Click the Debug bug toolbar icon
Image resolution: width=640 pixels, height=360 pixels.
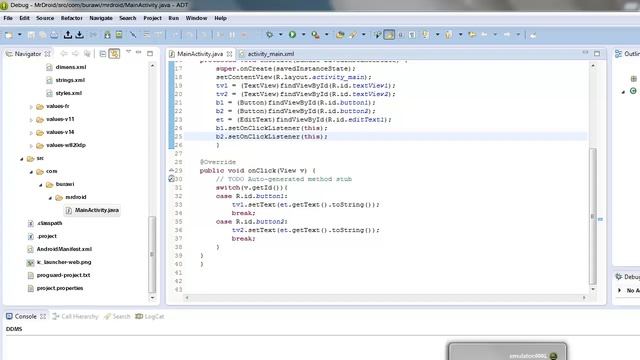point(269,35)
